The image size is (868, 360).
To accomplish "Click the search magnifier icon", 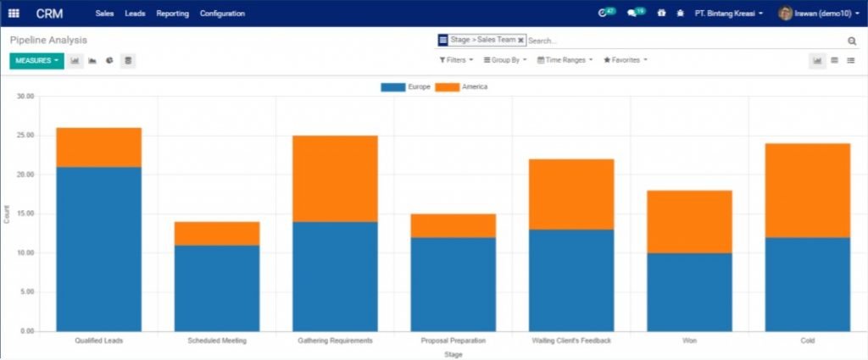I will (x=852, y=41).
